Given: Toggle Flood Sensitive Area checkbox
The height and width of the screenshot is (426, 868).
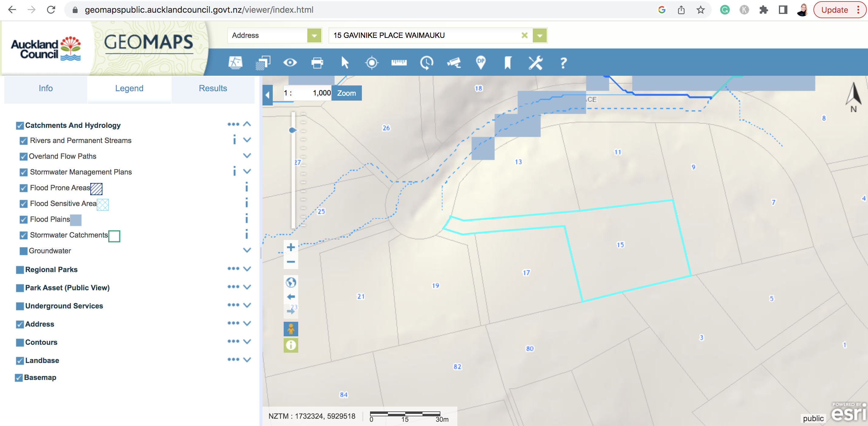Looking at the screenshot, I should (x=23, y=204).
